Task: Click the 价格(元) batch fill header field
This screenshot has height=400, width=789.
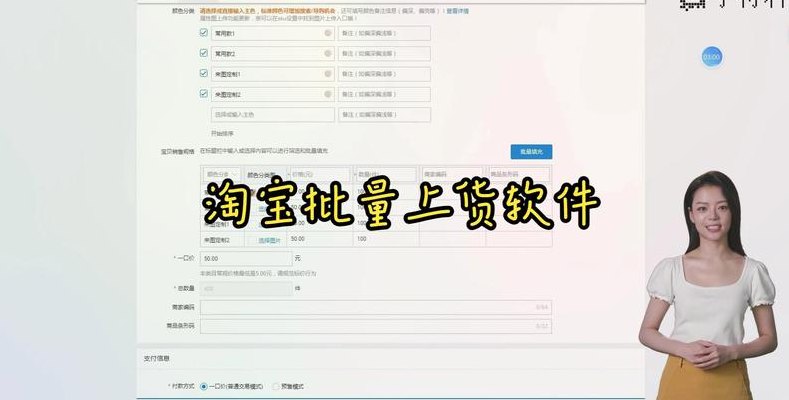Action: click(320, 174)
